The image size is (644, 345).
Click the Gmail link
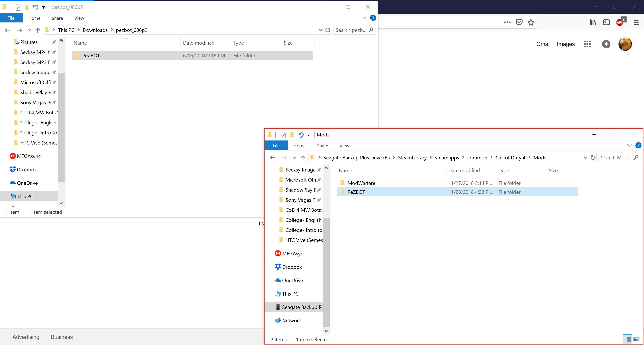pyautogui.click(x=543, y=44)
